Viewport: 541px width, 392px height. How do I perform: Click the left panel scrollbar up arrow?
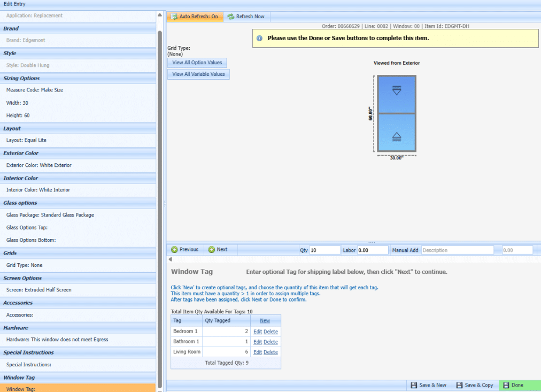click(x=160, y=15)
